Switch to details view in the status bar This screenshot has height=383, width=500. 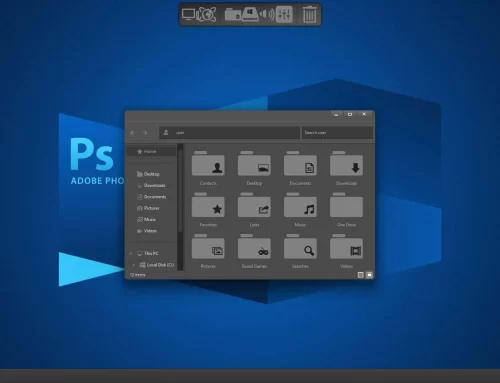pyautogui.click(x=360, y=275)
